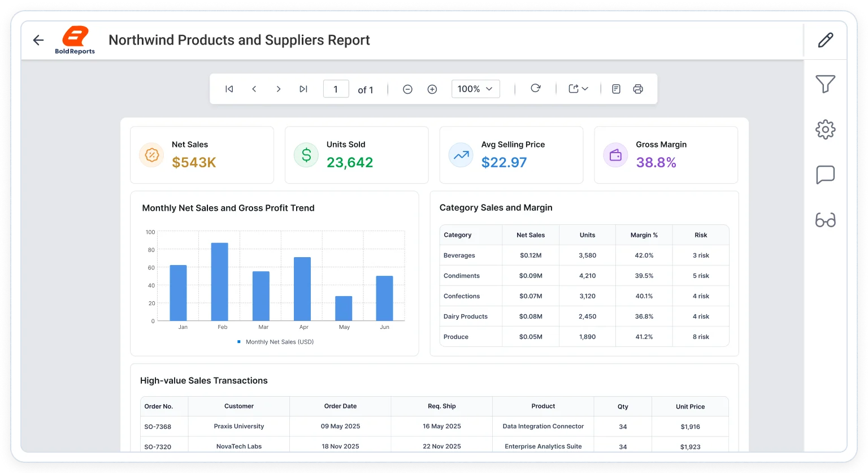This screenshot has width=868, height=473.
Task: Print the report with the printer icon
Action: tap(638, 89)
